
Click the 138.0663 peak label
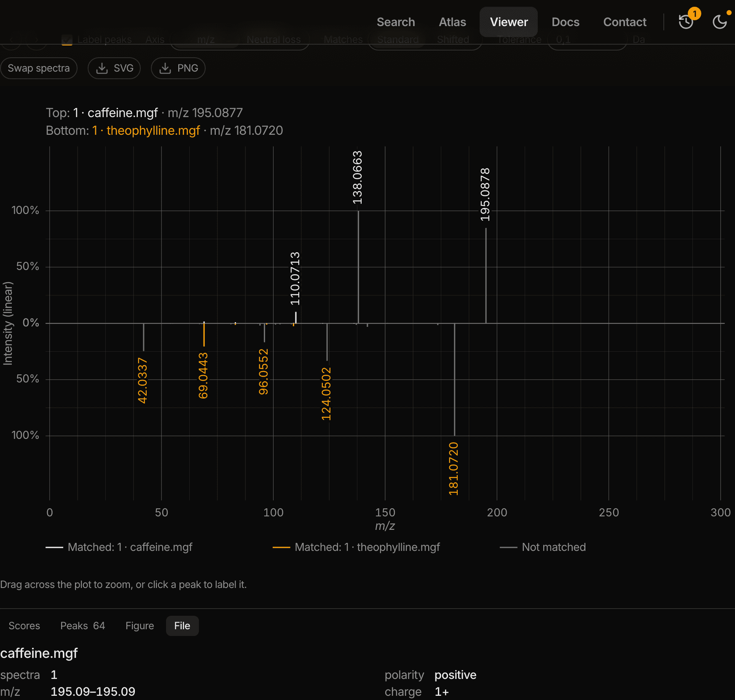tap(357, 178)
